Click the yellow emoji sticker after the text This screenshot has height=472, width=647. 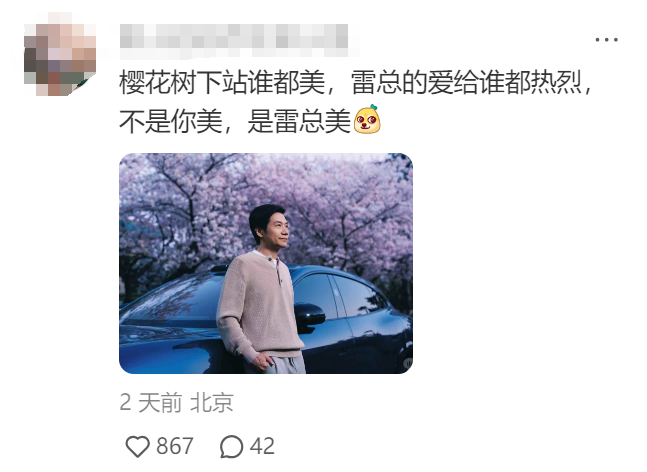click(367, 119)
